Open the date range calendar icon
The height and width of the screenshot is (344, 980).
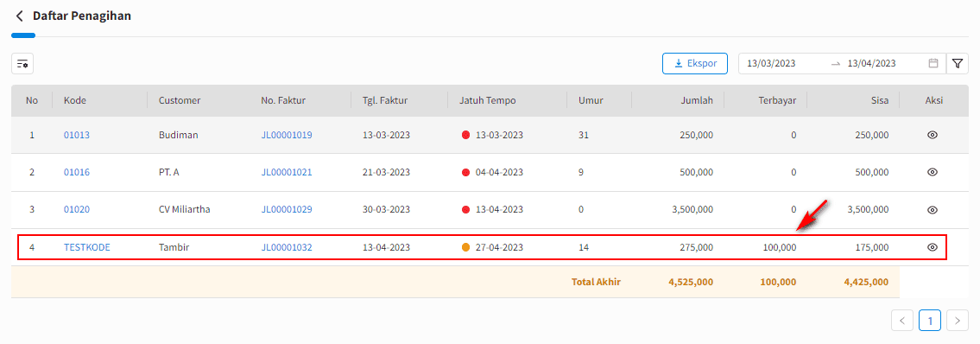(933, 63)
